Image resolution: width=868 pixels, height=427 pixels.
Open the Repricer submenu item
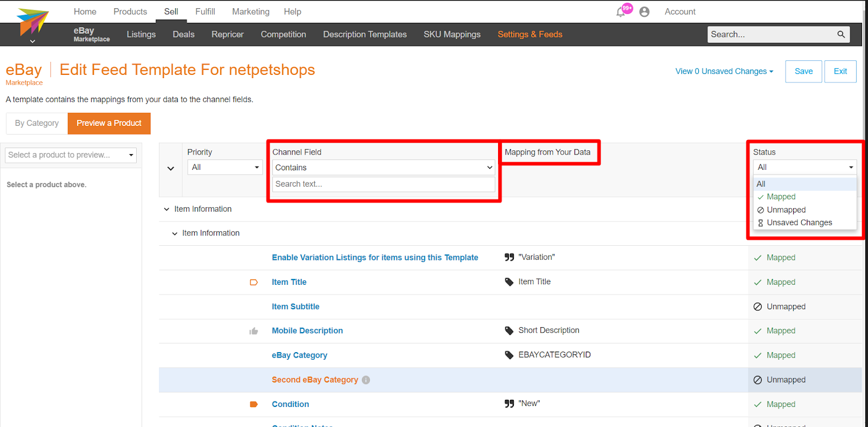pyautogui.click(x=227, y=34)
